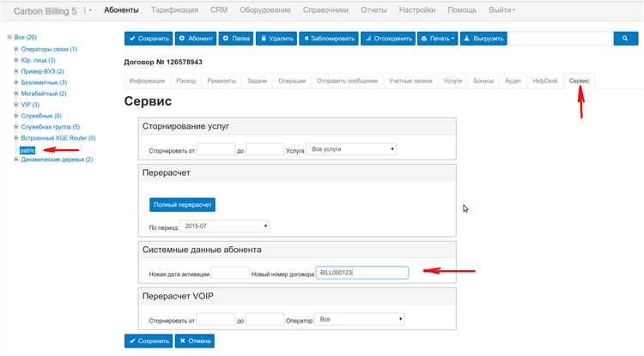Switch to the Аудит tab
Viewport: 644px width, 356px height.
tap(513, 81)
